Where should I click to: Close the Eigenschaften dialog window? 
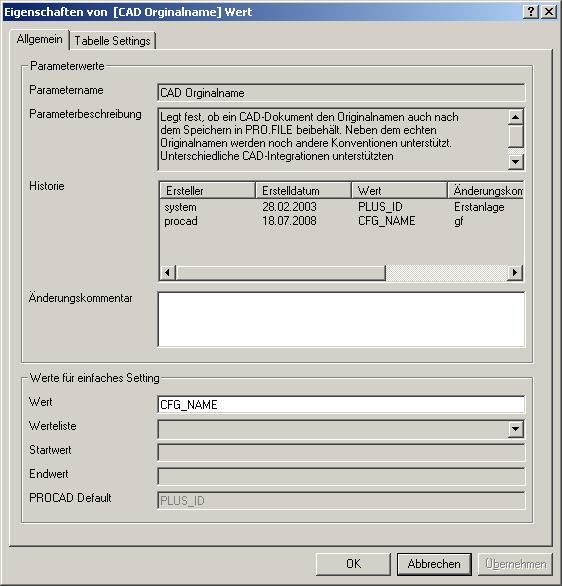(x=549, y=12)
